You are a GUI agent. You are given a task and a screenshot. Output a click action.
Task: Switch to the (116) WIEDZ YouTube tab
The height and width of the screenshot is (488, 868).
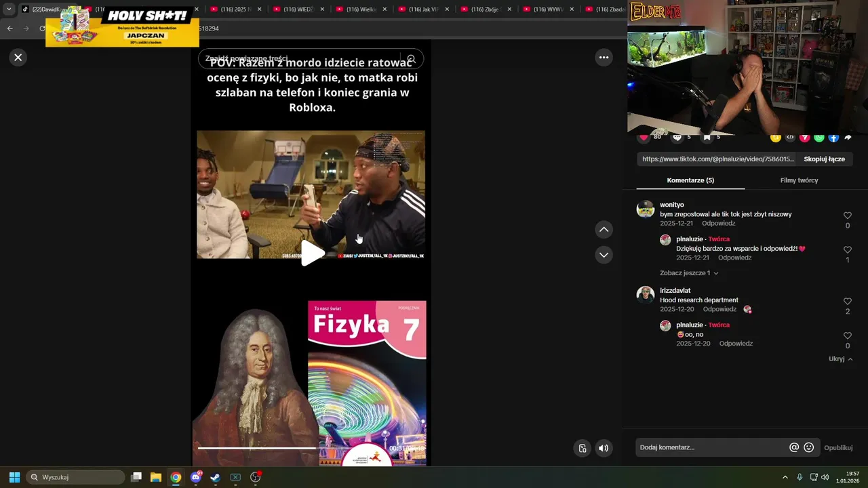tap(298, 9)
